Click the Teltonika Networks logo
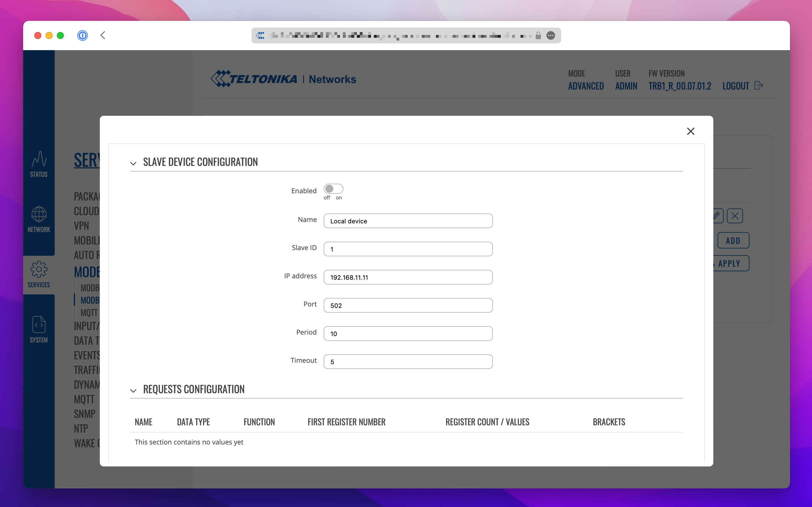 [x=283, y=79]
